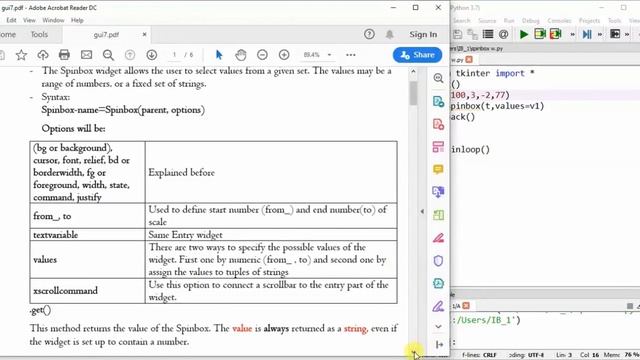Screen dimensions: 640x360
Task: Click the red-green run icon in Python IDE
Action: pyautogui.click(x=556, y=34)
